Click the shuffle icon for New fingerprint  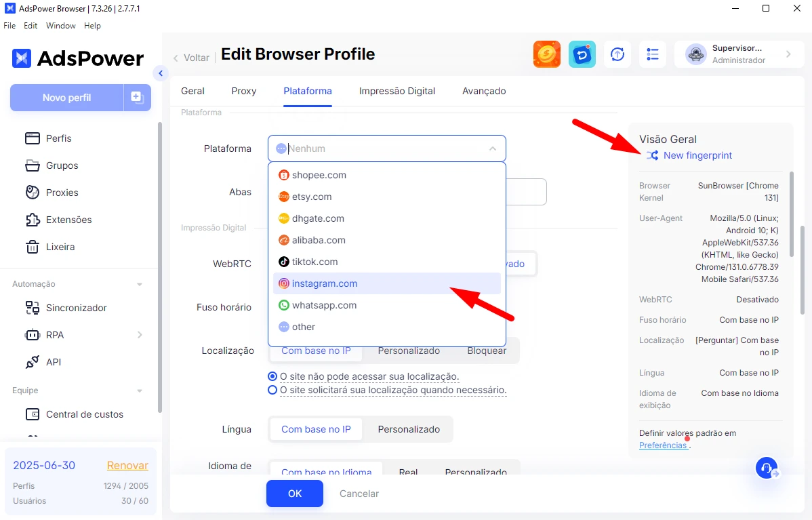(652, 155)
